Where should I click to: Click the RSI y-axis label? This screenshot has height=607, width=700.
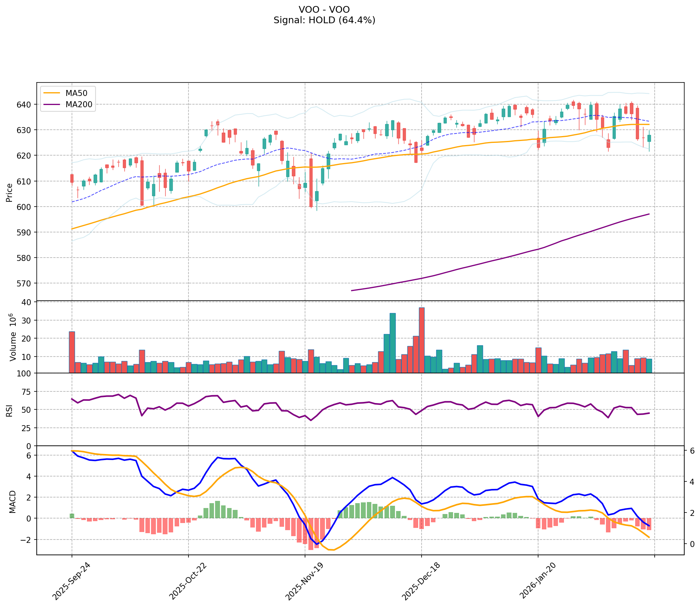(x=9, y=410)
